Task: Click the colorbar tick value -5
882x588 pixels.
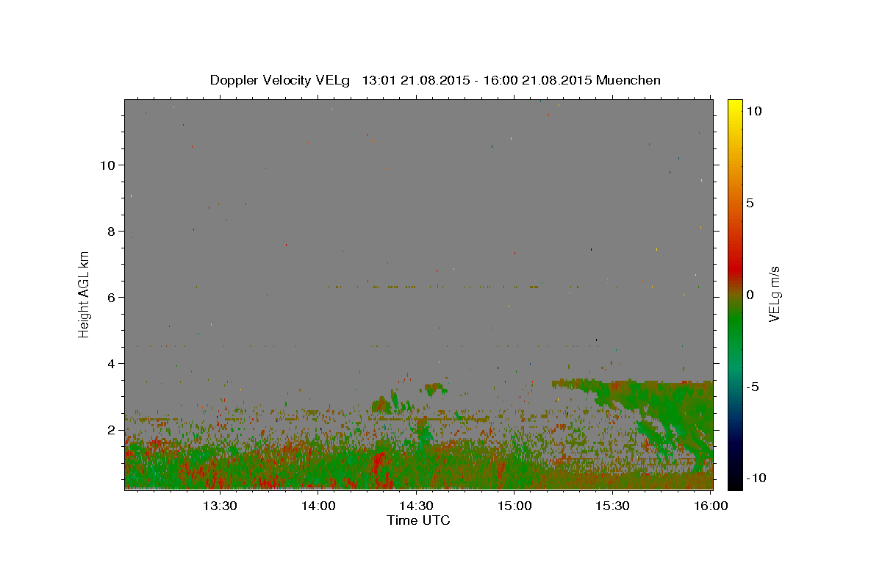Action: 752,387
